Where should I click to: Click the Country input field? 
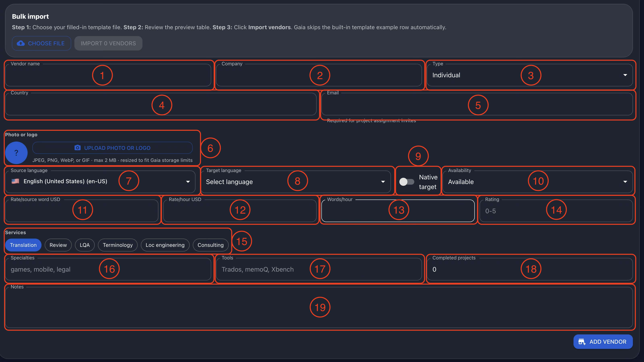tap(161, 104)
